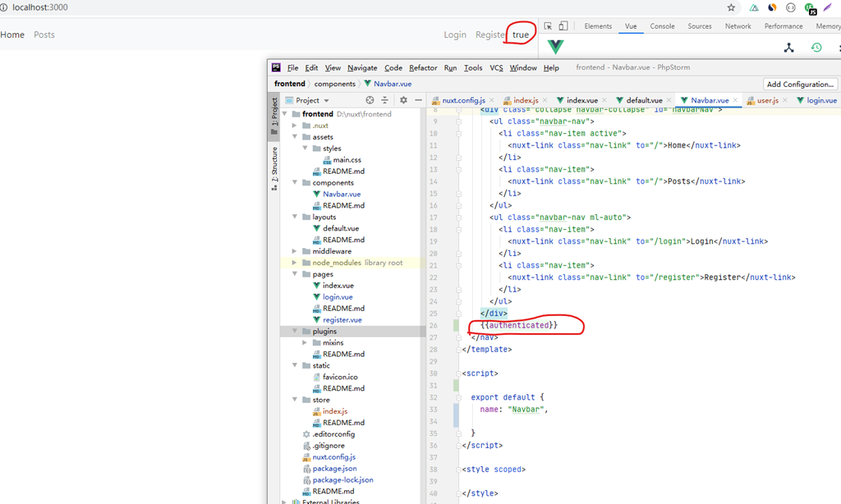
Task: Expand the node_modules folder
Action: click(295, 263)
